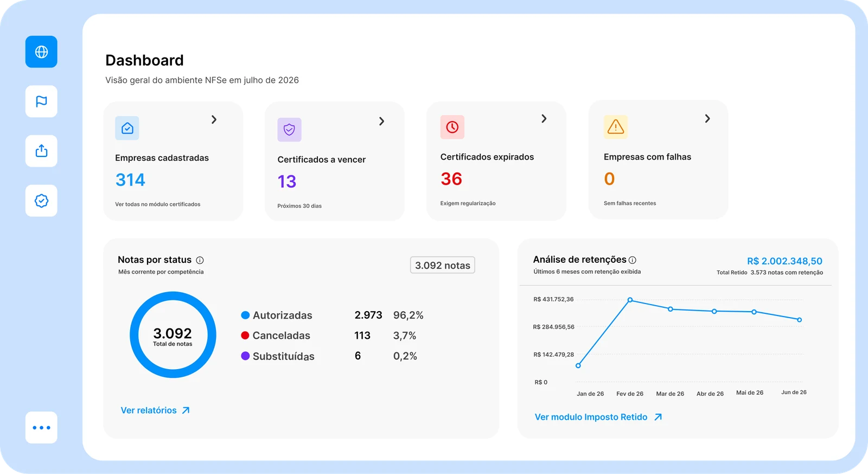Select the Jun de 26 chart data point

tap(800, 320)
